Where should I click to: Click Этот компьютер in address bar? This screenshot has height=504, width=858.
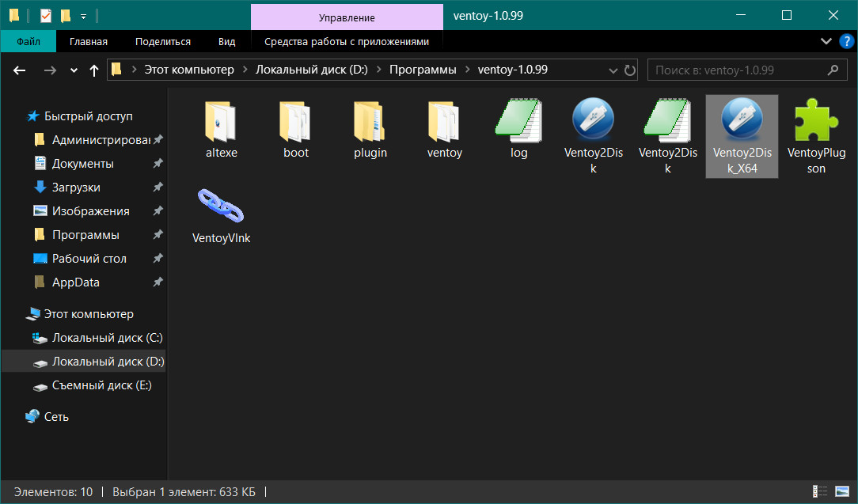pyautogui.click(x=189, y=70)
